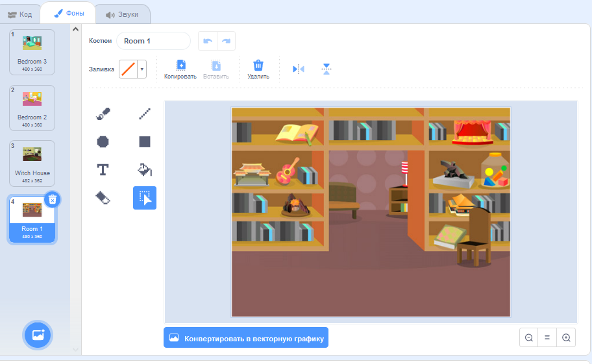
Task: Select the Bedroom 2 backdrop
Action: click(x=32, y=108)
